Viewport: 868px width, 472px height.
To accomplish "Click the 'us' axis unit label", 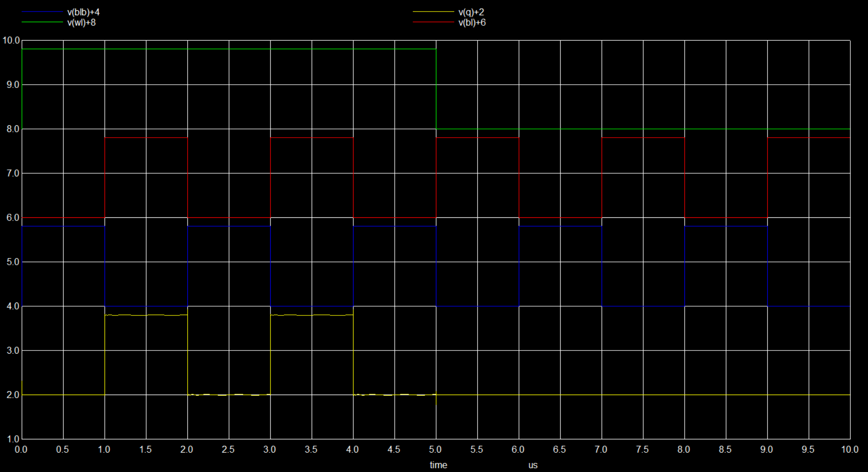I will coord(533,465).
